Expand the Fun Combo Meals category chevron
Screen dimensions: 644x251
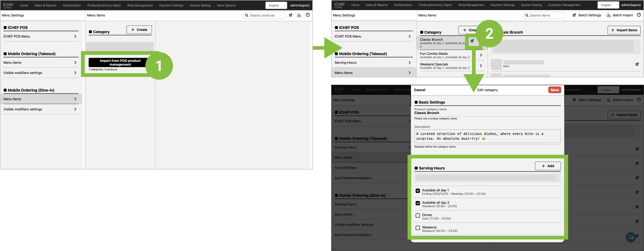480,55
